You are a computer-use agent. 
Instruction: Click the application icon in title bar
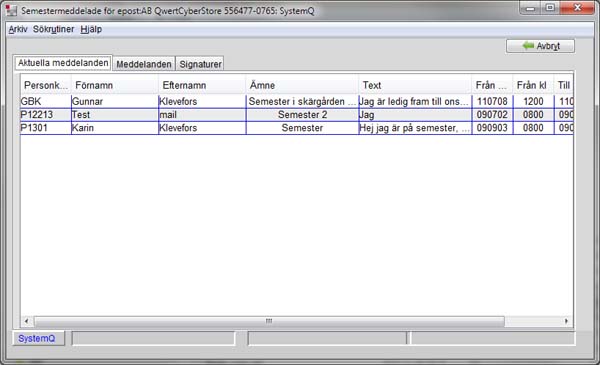[x=11, y=10]
